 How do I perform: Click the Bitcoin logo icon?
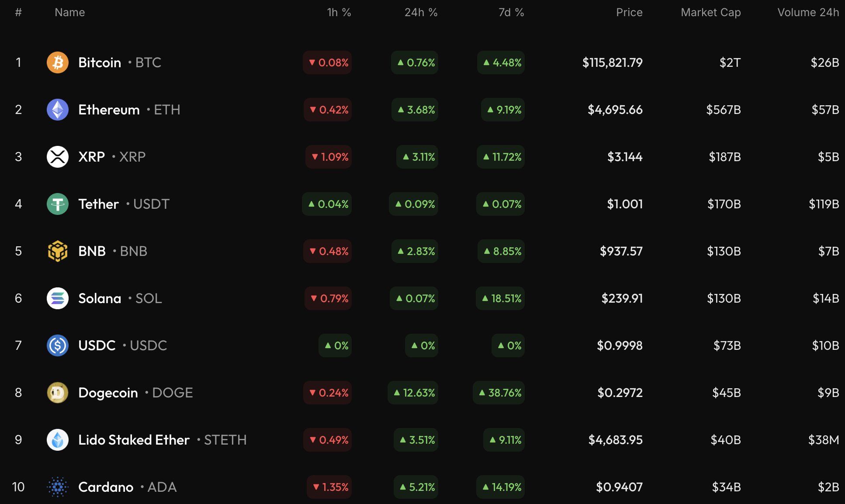tap(58, 62)
